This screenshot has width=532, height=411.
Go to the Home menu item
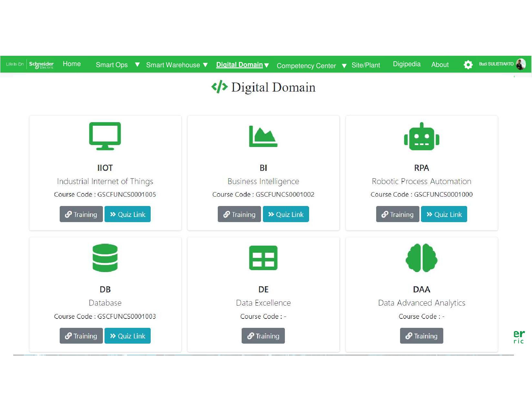72,64
